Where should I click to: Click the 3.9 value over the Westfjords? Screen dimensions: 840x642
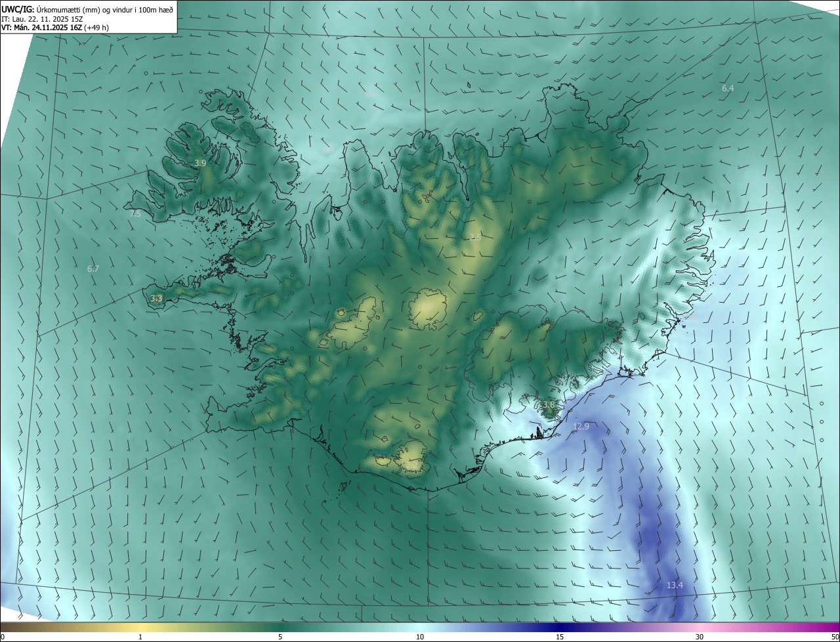click(x=201, y=163)
